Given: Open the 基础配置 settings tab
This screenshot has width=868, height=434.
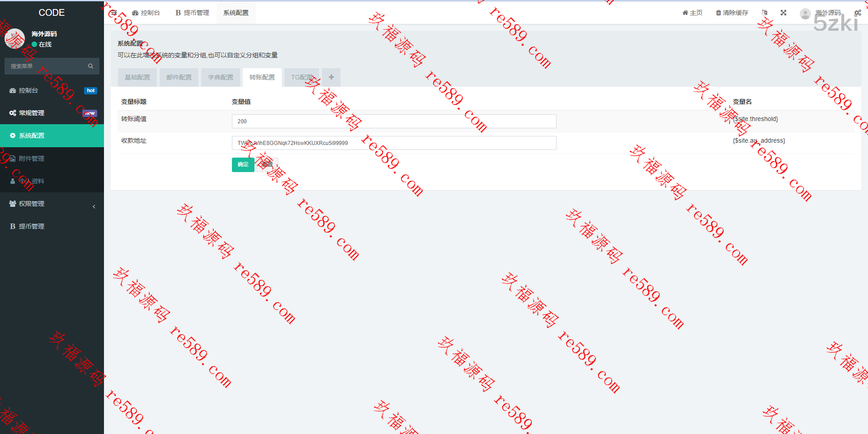Looking at the screenshot, I should click(x=137, y=77).
